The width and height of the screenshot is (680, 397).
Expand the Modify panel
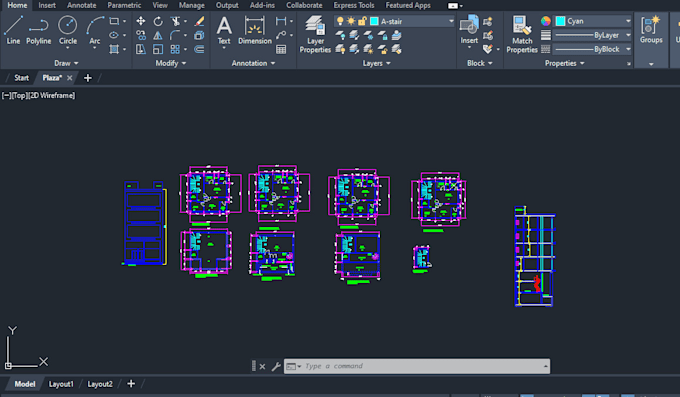pyautogui.click(x=171, y=63)
